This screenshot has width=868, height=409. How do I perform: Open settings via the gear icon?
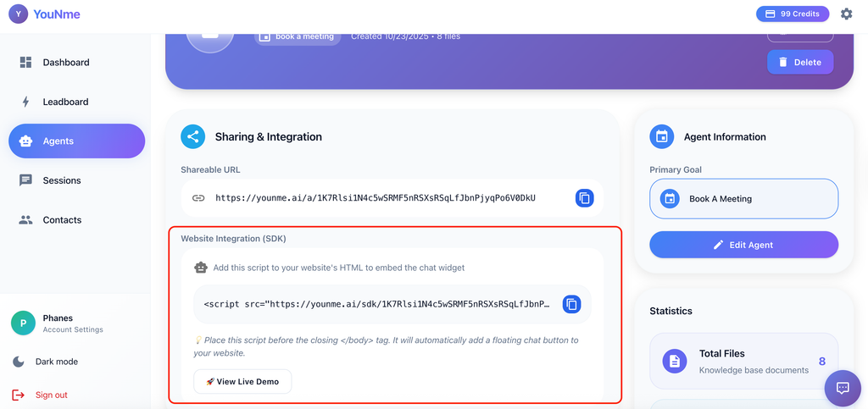(x=847, y=14)
